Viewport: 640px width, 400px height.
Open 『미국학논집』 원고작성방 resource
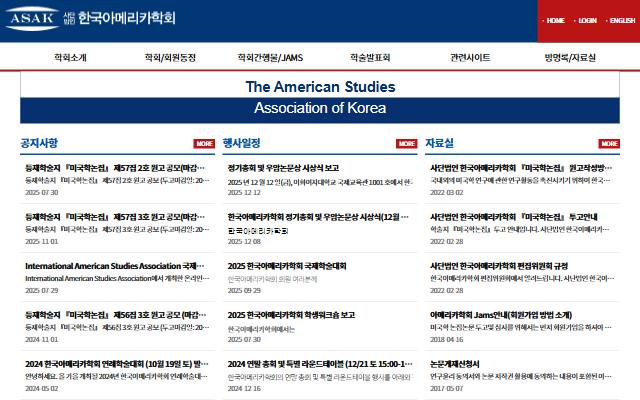(x=521, y=168)
